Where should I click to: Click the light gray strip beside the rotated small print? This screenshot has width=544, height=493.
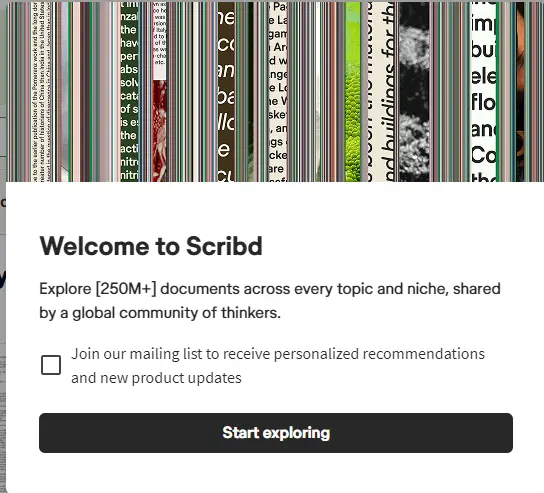point(63,91)
